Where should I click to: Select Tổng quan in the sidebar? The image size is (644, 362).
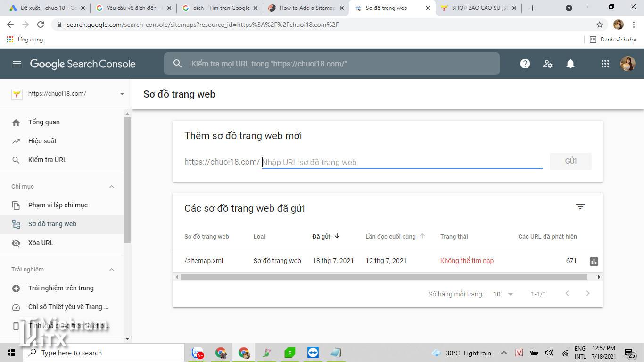coord(44,122)
